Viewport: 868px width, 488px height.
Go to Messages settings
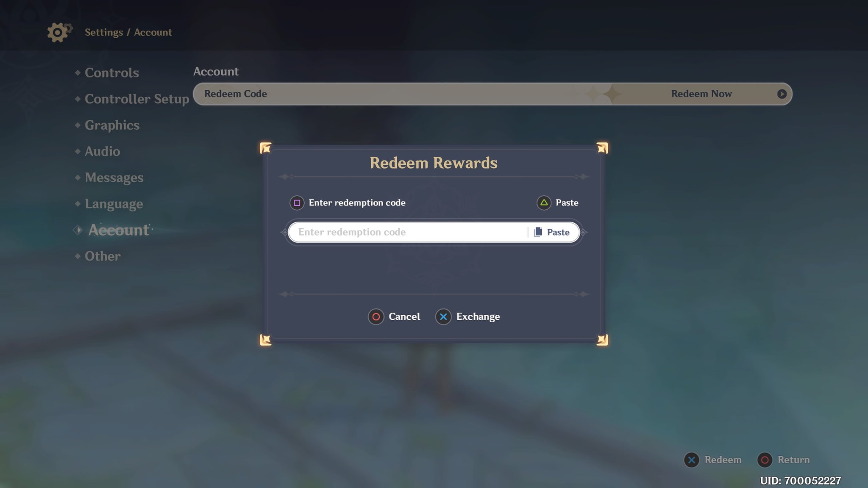click(x=114, y=177)
